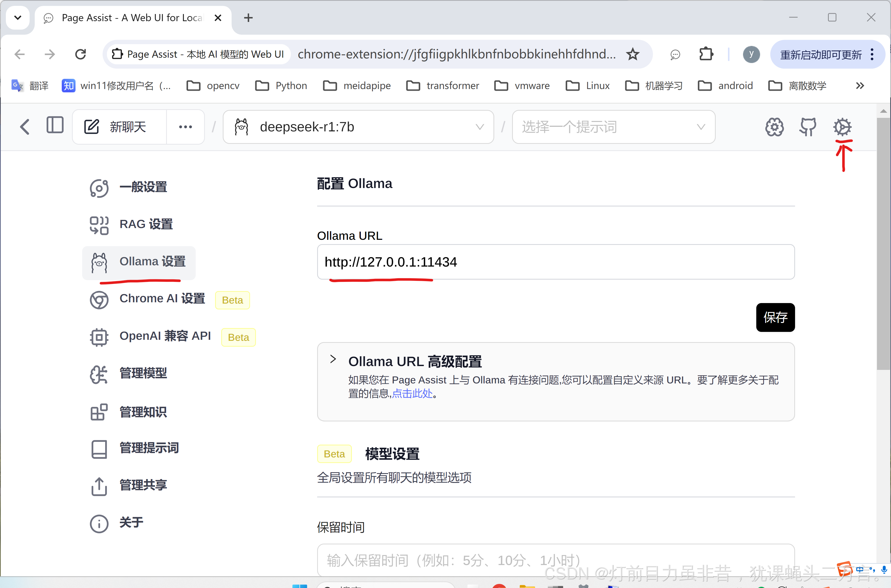This screenshot has height=588, width=891.
Task: Open the vmware bookmark folder
Action: point(522,85)
